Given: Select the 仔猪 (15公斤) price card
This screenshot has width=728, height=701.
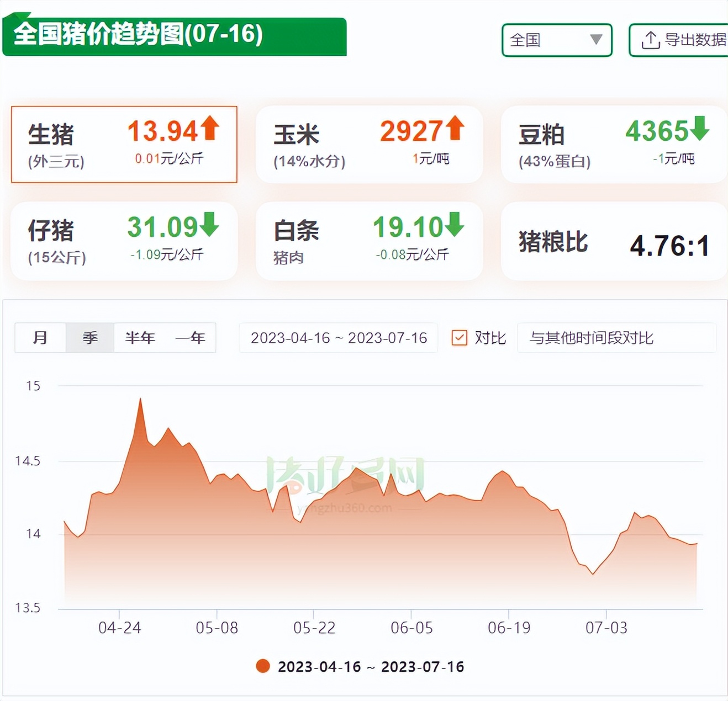Looking at the screenshot, I should (124, 241).
